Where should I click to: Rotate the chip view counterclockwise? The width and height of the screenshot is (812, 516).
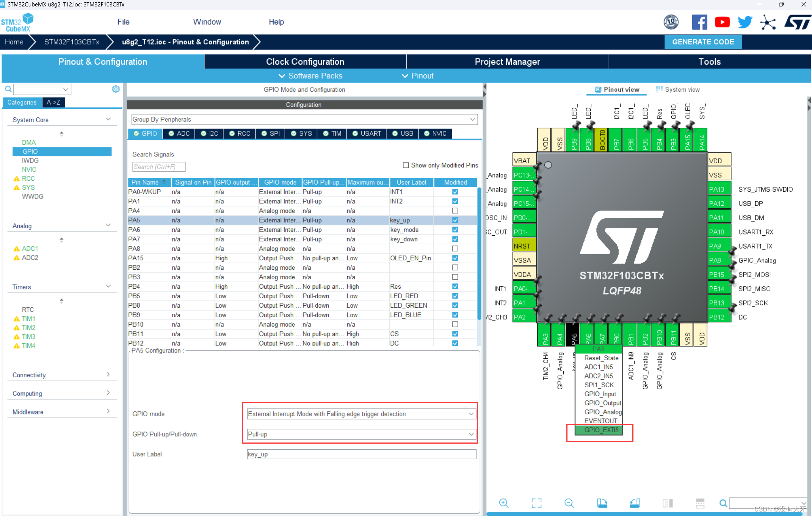pos(635,503)
